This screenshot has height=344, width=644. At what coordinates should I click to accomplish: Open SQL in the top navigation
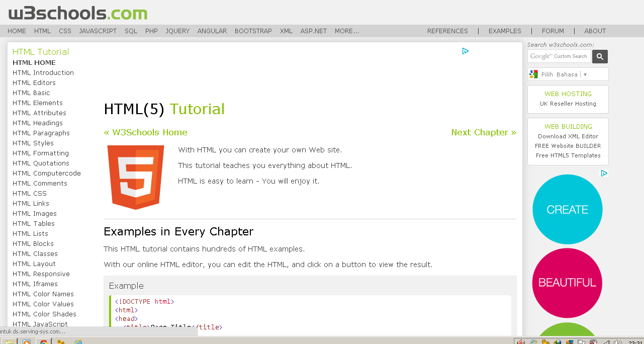coord(131,31)
